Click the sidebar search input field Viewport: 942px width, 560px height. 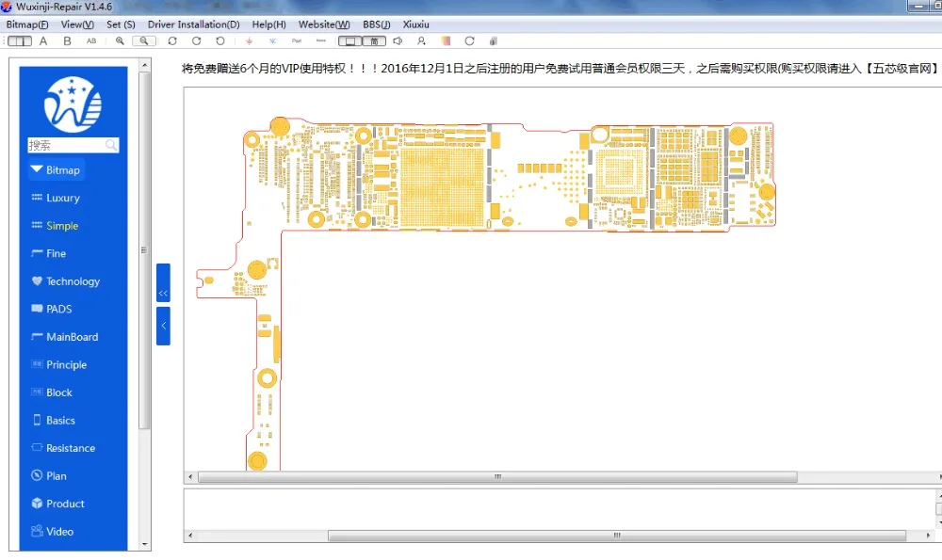tap(66, 145)
